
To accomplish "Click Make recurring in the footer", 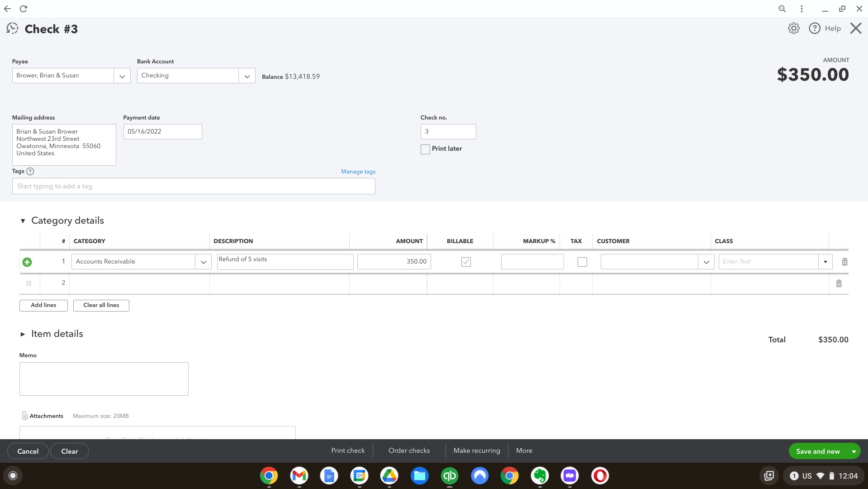I will coord(477,451).
